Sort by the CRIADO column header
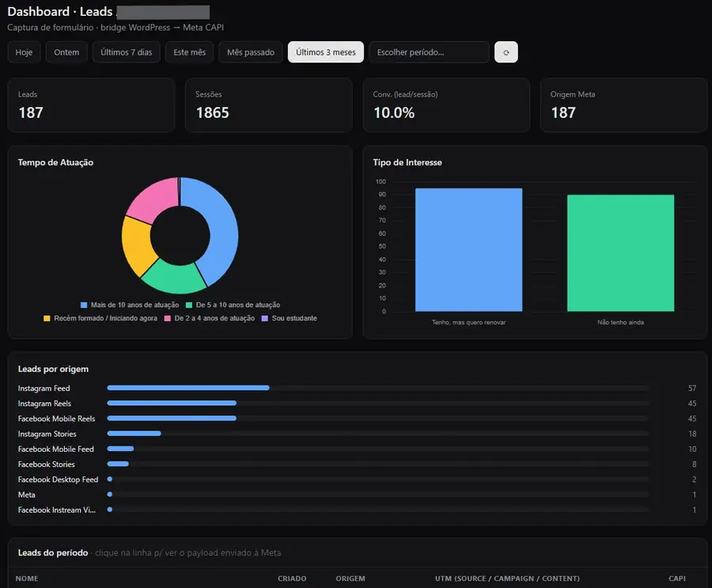Image resolution: width=712 pixels, height=588 pixels. point(292,579)
